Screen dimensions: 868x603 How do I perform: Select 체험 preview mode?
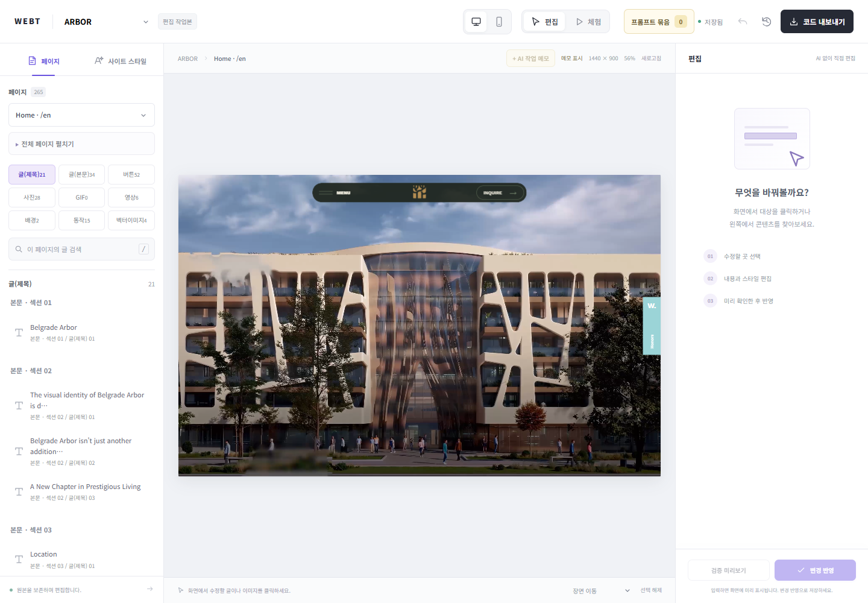pyautogui.click(x=588, y=22)
